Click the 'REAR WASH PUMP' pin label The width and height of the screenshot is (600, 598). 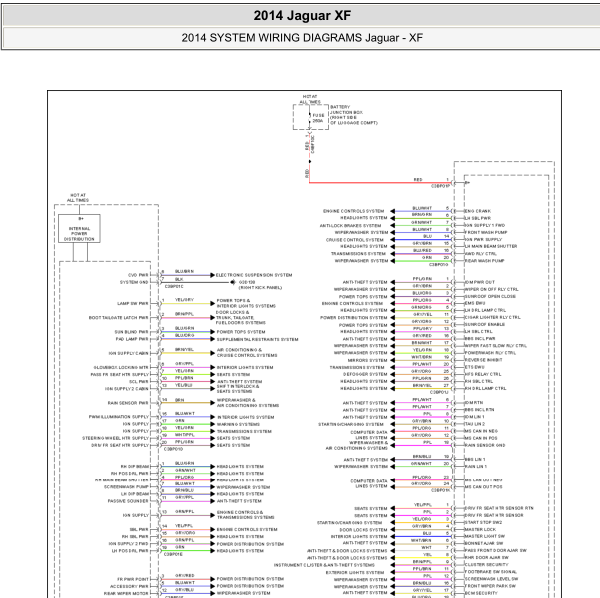484,261
